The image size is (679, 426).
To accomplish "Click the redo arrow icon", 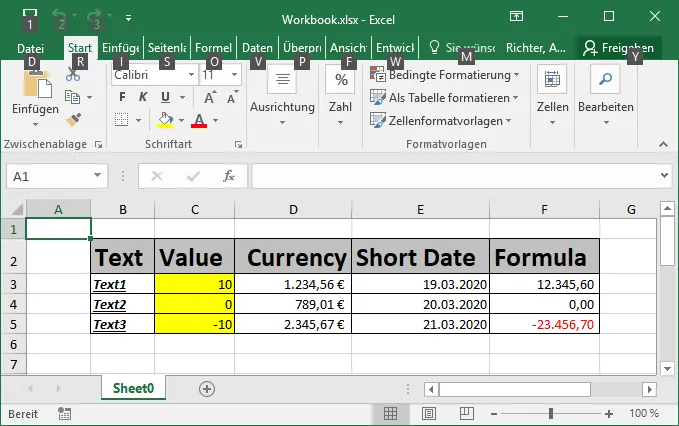I will click(x=94, y=17).
